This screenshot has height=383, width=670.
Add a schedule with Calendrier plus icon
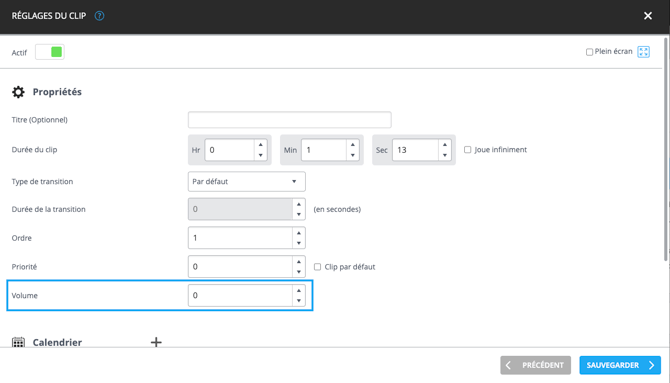pos(156,342)
